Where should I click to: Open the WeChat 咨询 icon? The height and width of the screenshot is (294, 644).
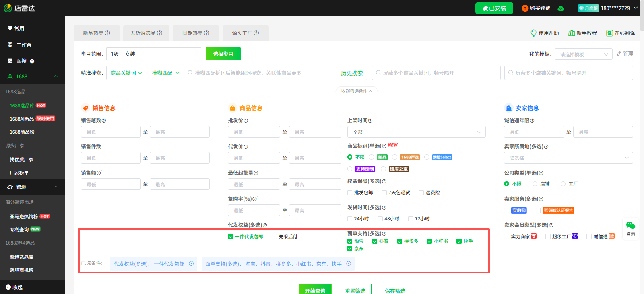point(631,226)
